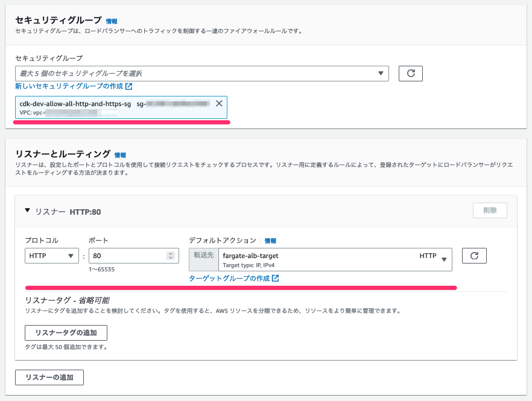
Task: Click ターゲットグループの作成 link
Action: pyautogui.click(x=229, y=279)
